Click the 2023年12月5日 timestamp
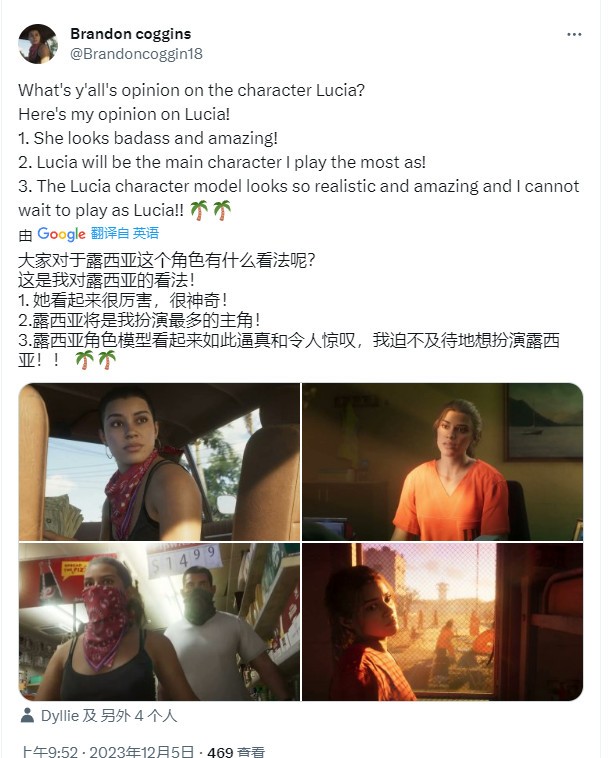The image size is (610, 758). pyautogui.click(x=141, y=752)
